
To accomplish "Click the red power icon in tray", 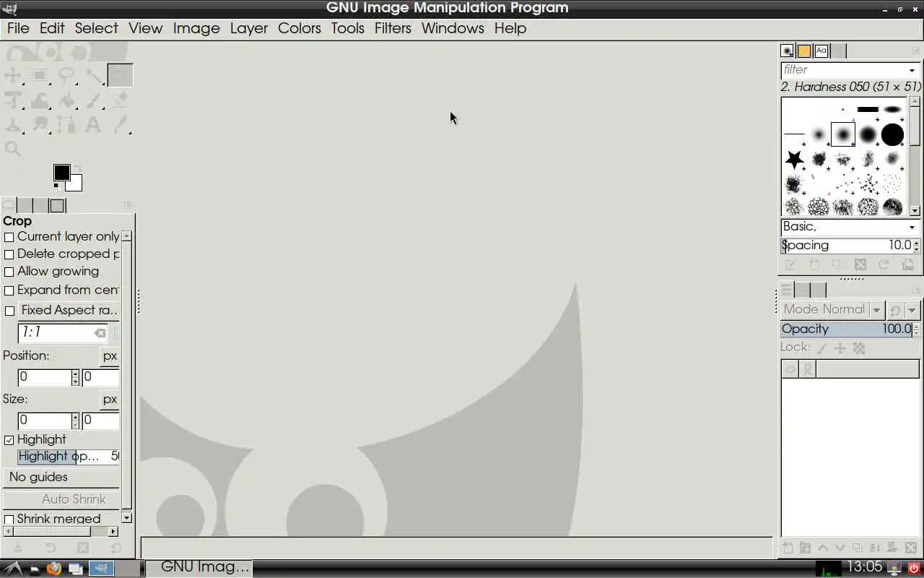I will coord(914,568).
